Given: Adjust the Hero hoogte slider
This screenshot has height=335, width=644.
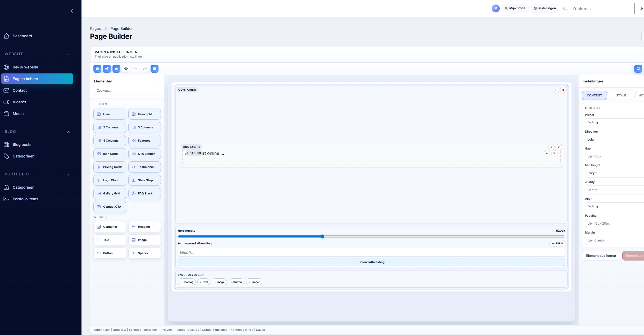Looking at the screenshot, I should tap(322, 236).
